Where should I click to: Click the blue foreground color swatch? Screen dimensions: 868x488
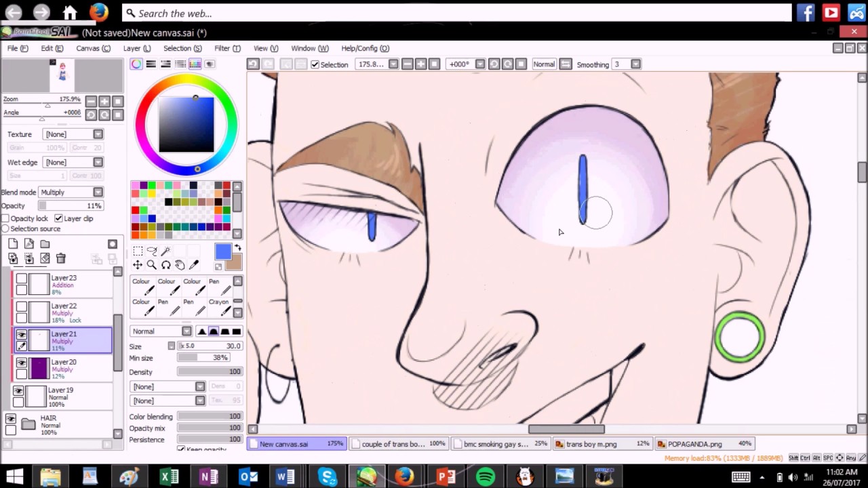(x=222, y=252)
